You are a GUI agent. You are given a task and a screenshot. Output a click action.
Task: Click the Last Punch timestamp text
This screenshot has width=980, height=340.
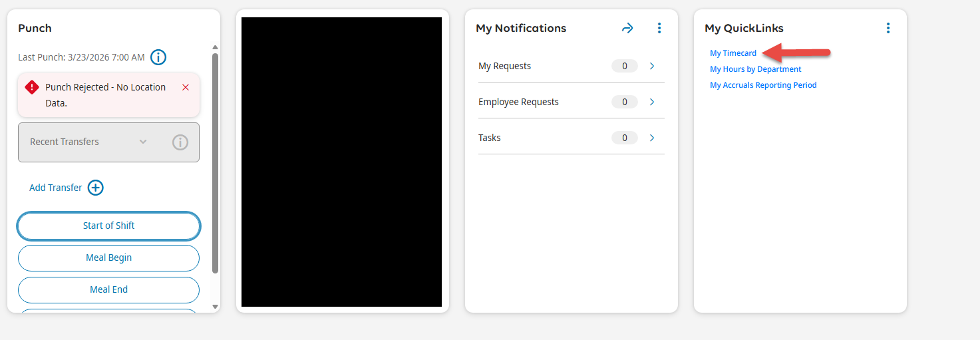point(81,57)
